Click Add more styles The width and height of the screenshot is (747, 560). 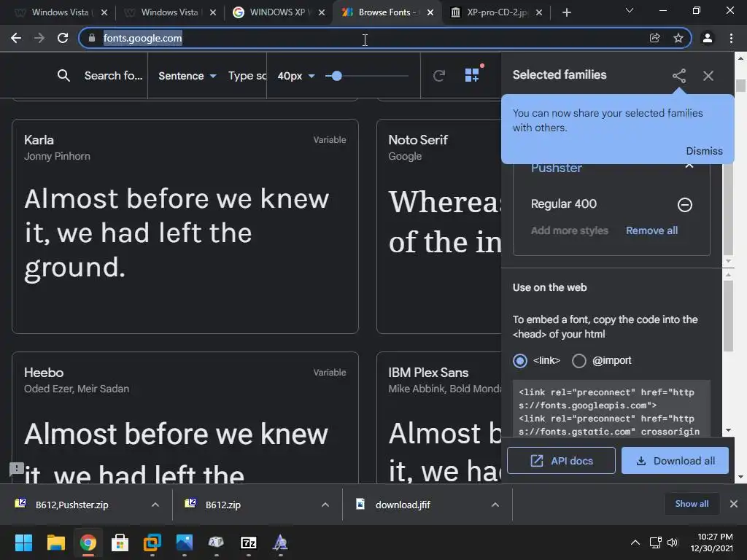(569, 230)
